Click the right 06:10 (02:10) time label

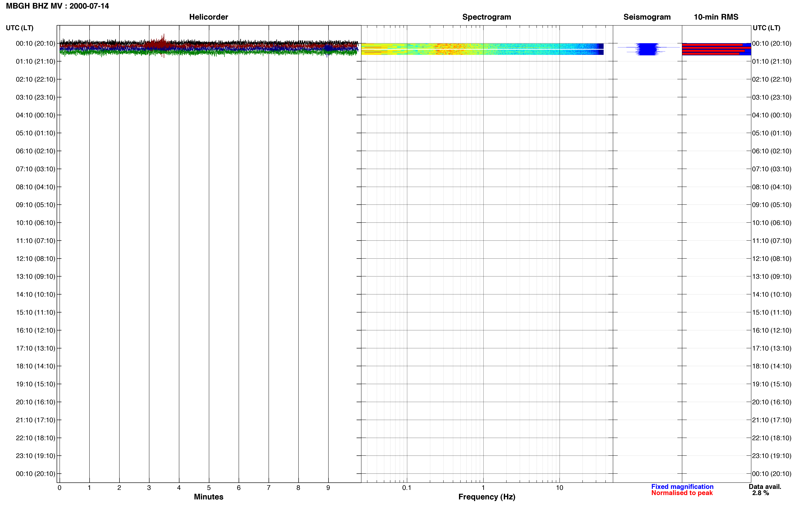point(772,151)
